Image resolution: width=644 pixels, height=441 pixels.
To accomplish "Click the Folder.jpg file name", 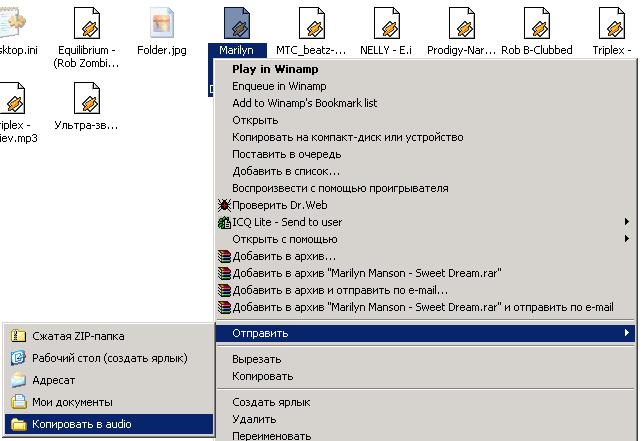I will [162, 50].
